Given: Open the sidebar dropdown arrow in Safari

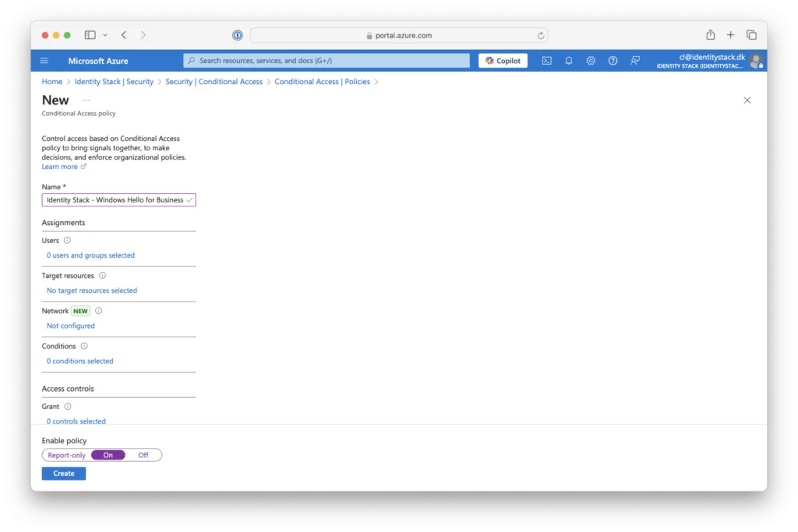Looking at the screenshot, I should pos(105,35).
